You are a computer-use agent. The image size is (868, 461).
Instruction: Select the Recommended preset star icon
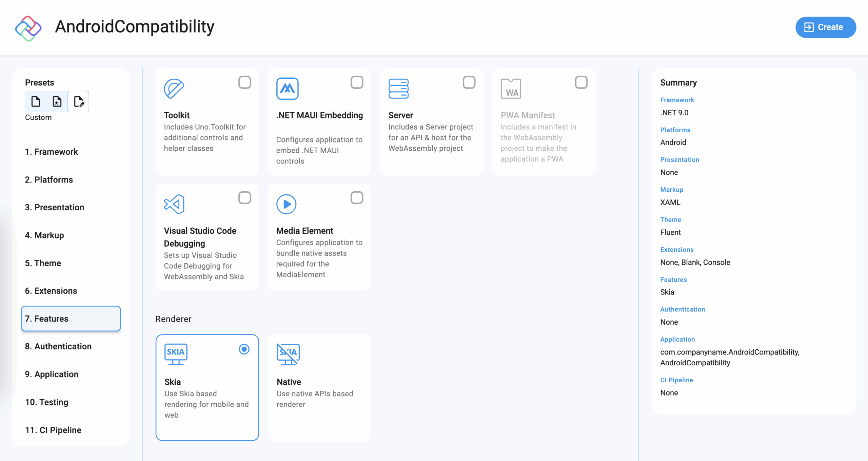click(x=57, y=101)
